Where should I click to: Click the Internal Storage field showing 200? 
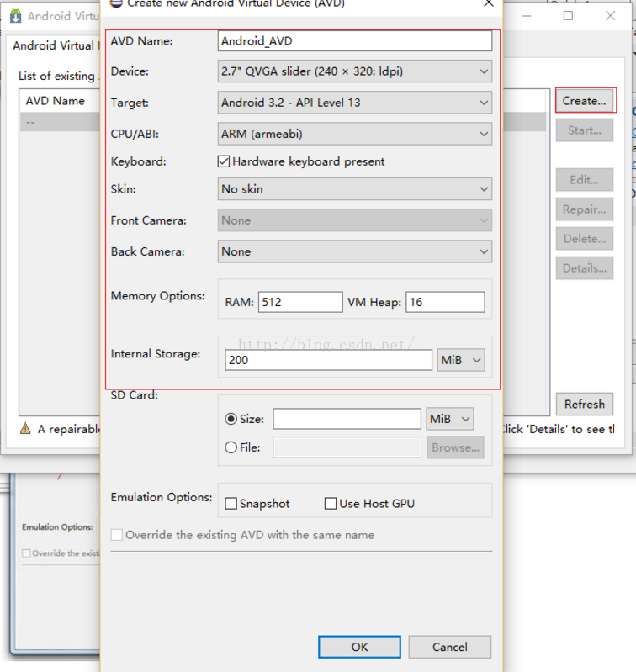click(x=328, y=360)
